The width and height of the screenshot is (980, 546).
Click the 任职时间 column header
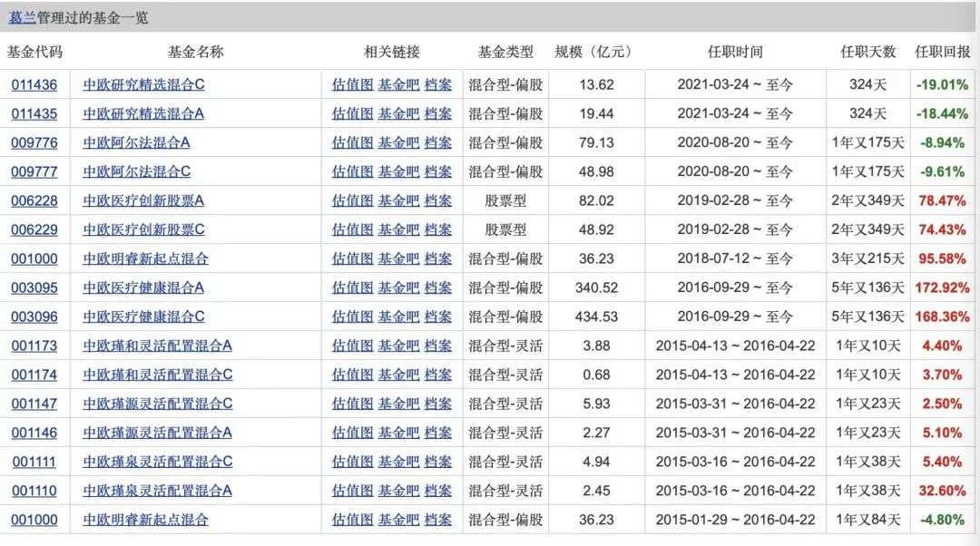pyautogui.click(x=735, y=52)
